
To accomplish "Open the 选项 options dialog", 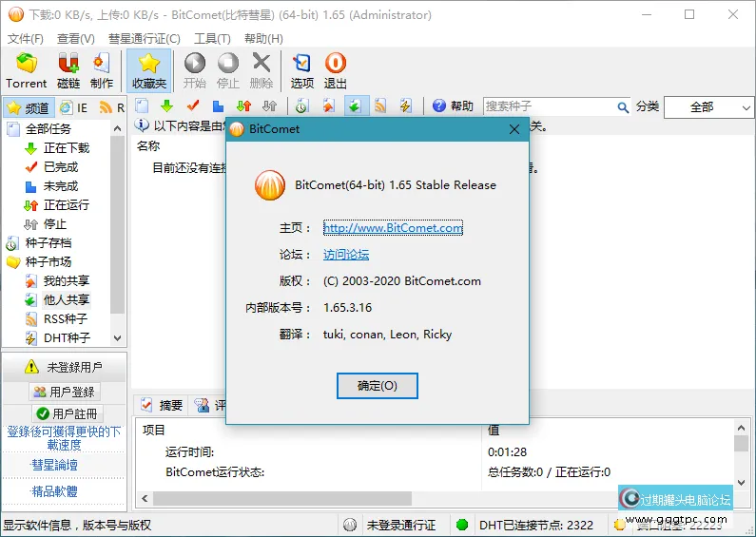I will pos(302,71).
